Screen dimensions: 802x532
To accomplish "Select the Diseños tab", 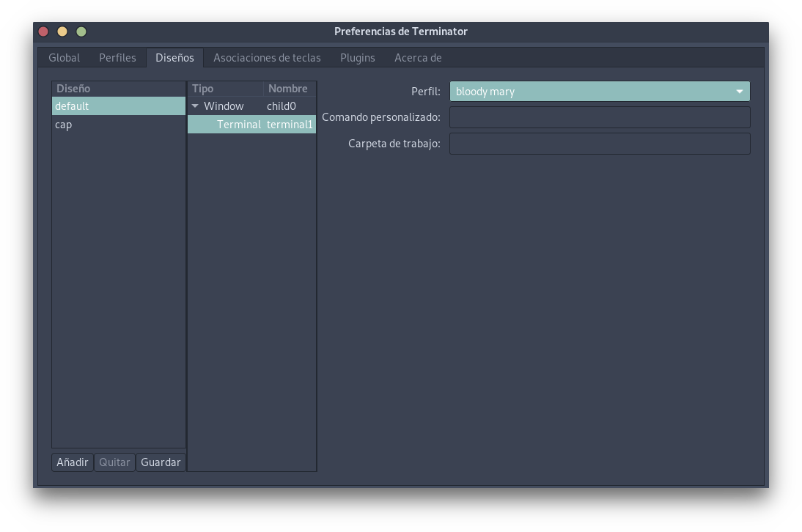I will click(174, 58).
